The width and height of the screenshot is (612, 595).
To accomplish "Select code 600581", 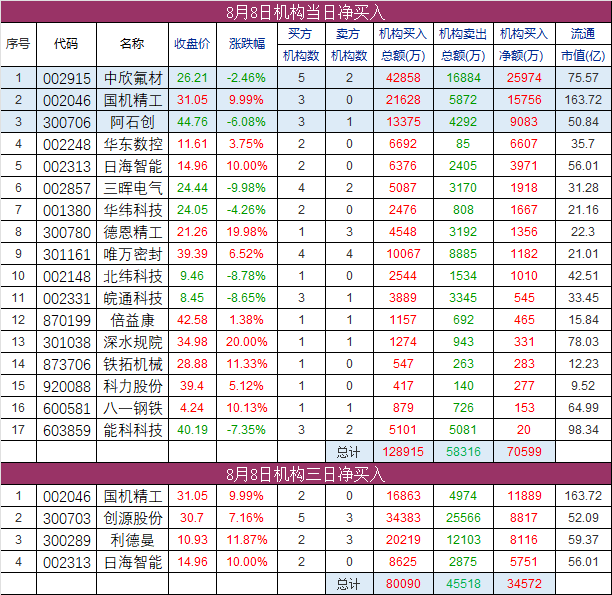I will click(x=67, y=408).
